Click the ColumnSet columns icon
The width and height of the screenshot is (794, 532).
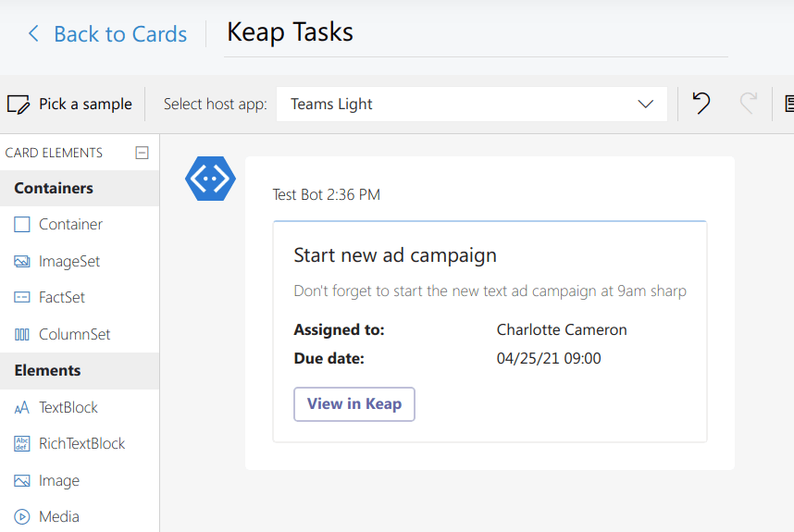[22, 334]
